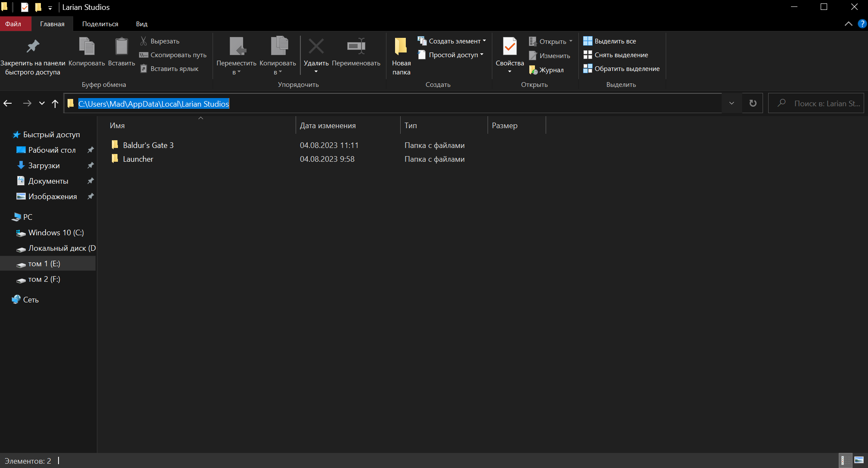Click title bar Properties checkmark icon
This screenshot has height=468, width=868.
[x=25, y=7]
